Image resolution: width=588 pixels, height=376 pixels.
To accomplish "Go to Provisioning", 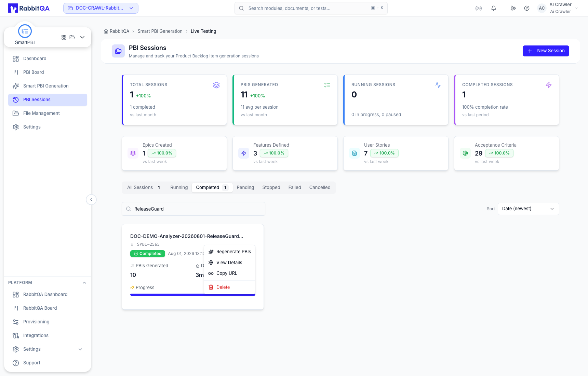I will pos(48,322).
